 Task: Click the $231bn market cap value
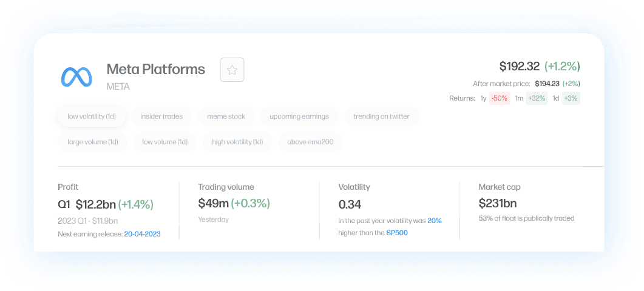pos(497,202)
